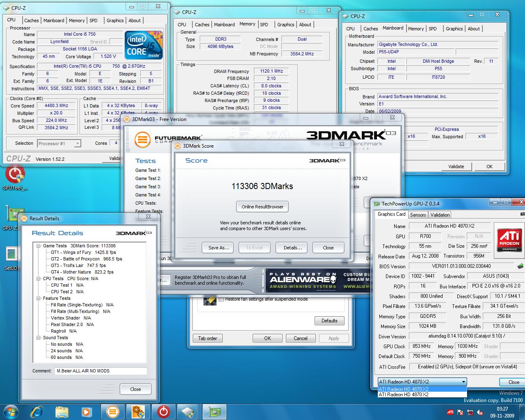Click OK in the mainboard CPU-Z window

pos(489,167)
